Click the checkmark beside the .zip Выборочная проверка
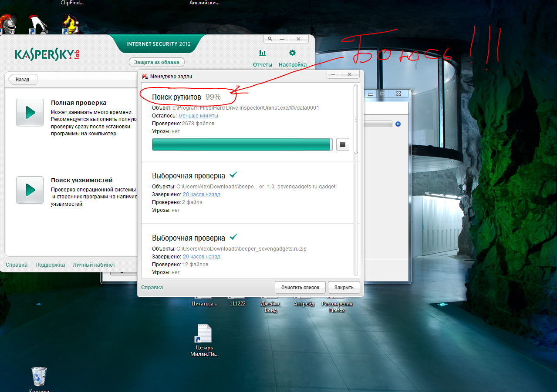Viewport: 557px width, 392px height. click(x=233, y=237)
